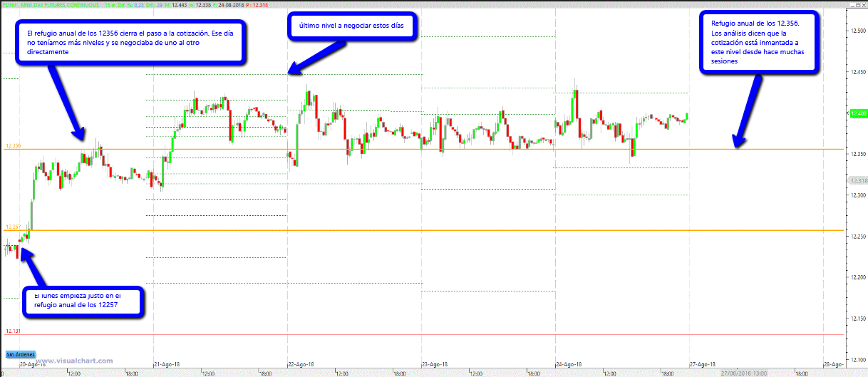Select the gray 12.318 price marker
This screenshot has height=377, width=868.
857,180
